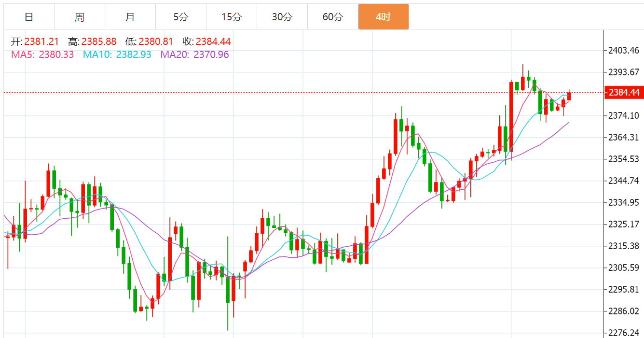Click the red current price tag 2384.44 on axis
644x338 pixels.
pyautogui.click(x=624, y=92)
